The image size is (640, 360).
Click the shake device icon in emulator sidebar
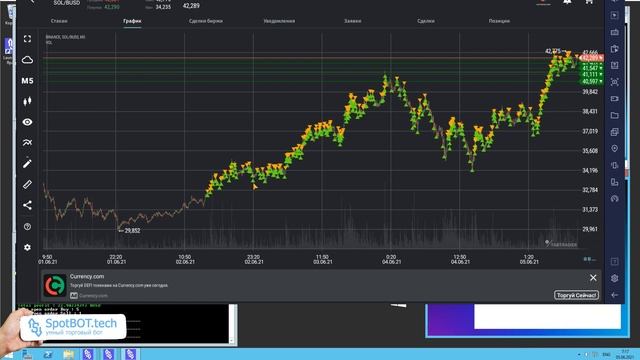(x=615, y=165)
